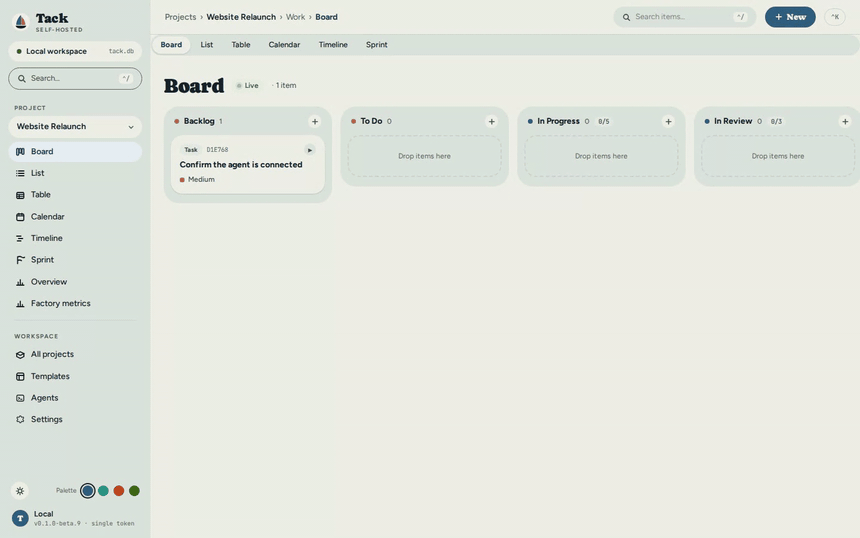Viewport: 860px width, 538px height.
Task: Click the 1 item count text
Action: pyautogui.click(x=286, y=86)
